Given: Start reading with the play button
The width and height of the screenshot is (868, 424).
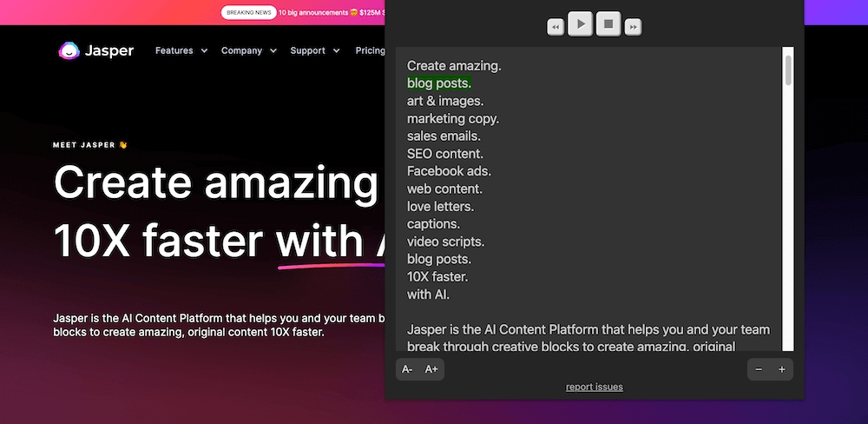Looking at the screenshot, I should [581, 23].
